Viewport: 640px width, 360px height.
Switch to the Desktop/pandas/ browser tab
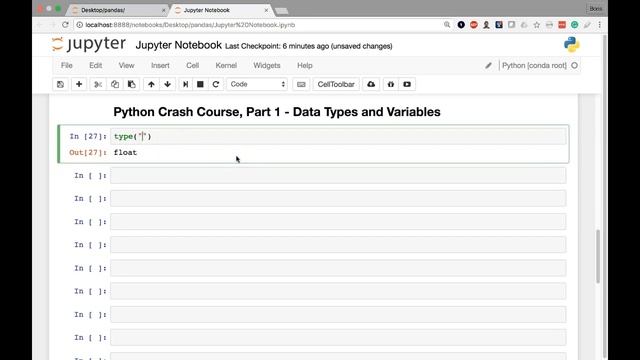[118, 10]
